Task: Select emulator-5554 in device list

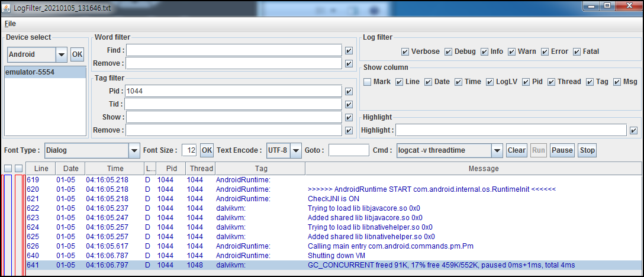Action: (45, 72)
